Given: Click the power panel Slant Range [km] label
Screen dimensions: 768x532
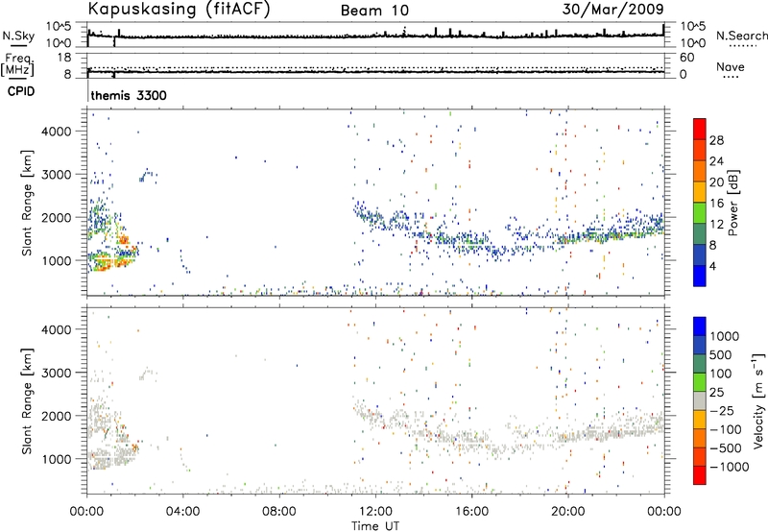Looking at the screenshot, I should (27, 204).
